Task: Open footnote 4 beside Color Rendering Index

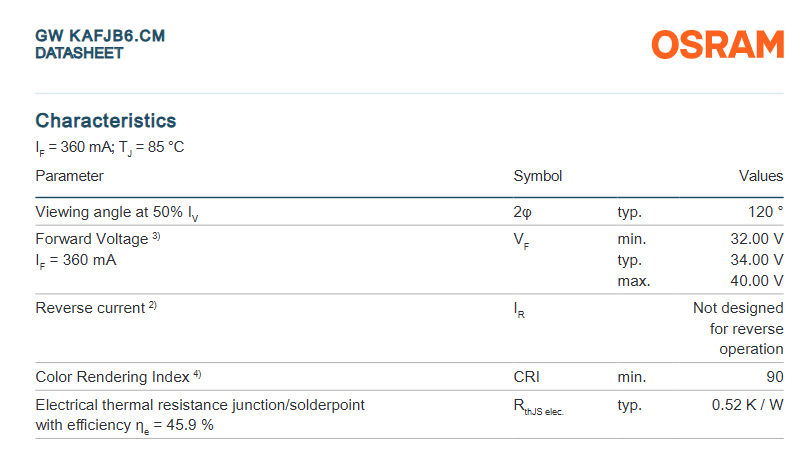Action: pos(197,375)
